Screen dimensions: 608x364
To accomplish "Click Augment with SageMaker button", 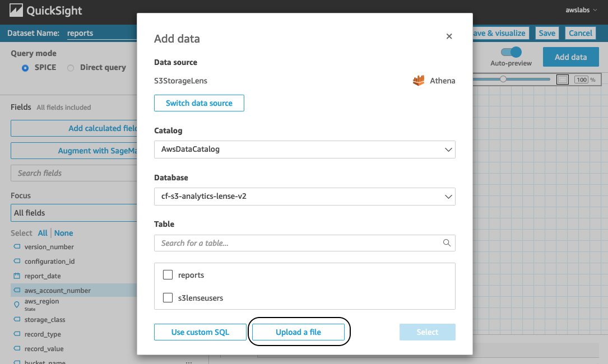I will [73, 151].
